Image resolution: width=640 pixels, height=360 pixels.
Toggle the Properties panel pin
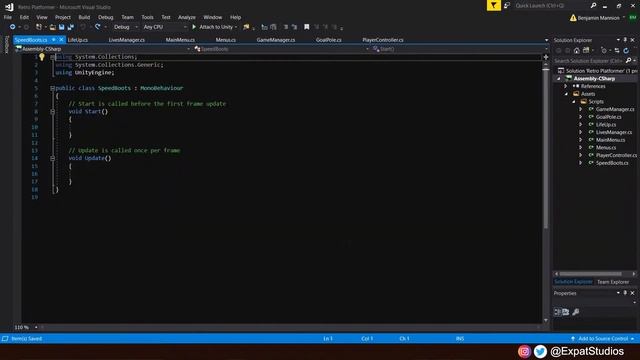(x=625, y=293)
